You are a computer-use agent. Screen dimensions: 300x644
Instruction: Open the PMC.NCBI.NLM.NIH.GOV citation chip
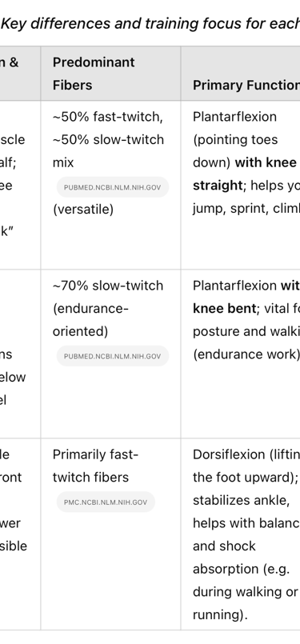pyautogui.click(x=106, y=502)
